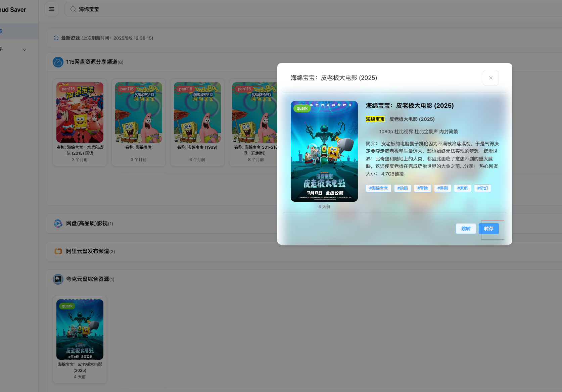The image size is (562, 392).
Task: Click the sidebar collapse icon beside search bar
Action: (51, 9)
